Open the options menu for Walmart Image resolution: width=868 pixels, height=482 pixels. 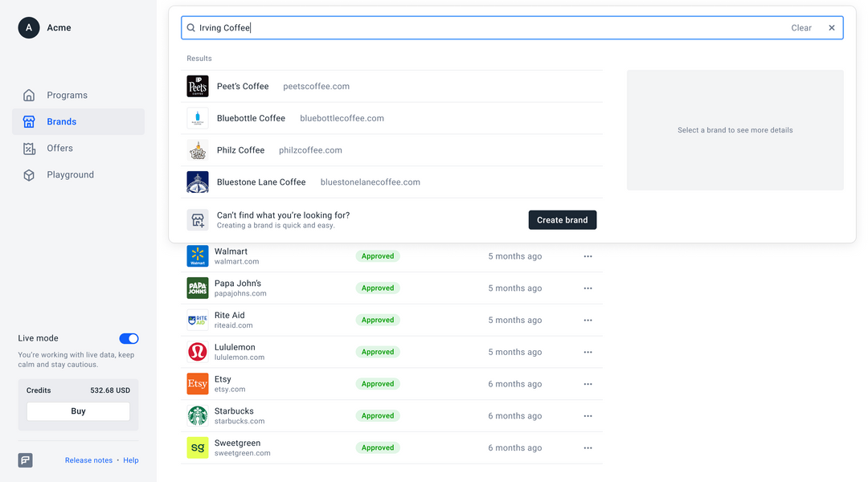pyautogui.click(x=588, y=256)
